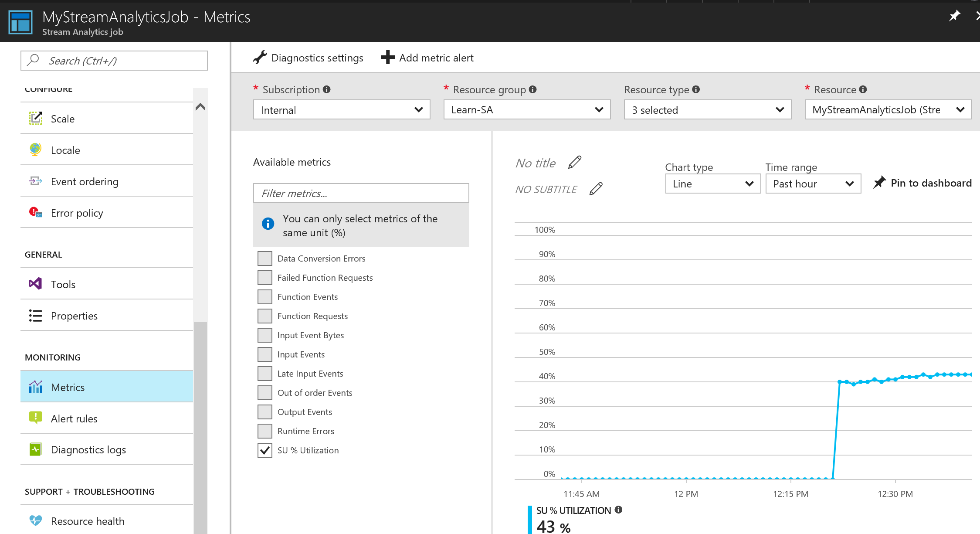Check the Out of order Events metric
The height and width of the screenshot is (534, 980).
click(265, 393)
